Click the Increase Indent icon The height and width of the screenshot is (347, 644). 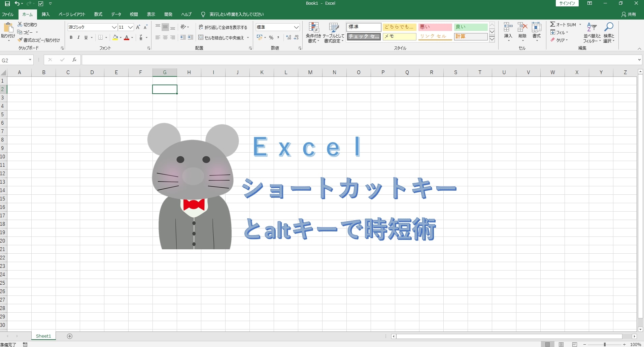[x=191, y=37]
